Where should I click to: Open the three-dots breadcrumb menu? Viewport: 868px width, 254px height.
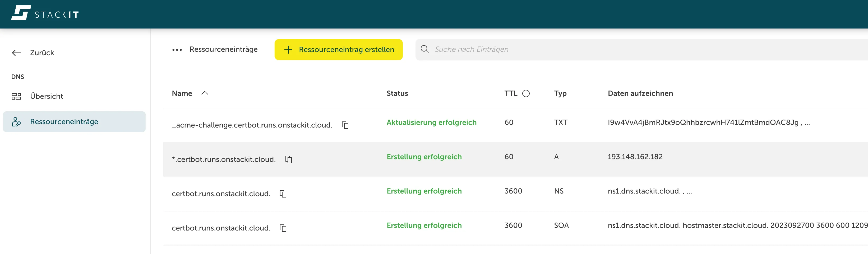[177, 50]
